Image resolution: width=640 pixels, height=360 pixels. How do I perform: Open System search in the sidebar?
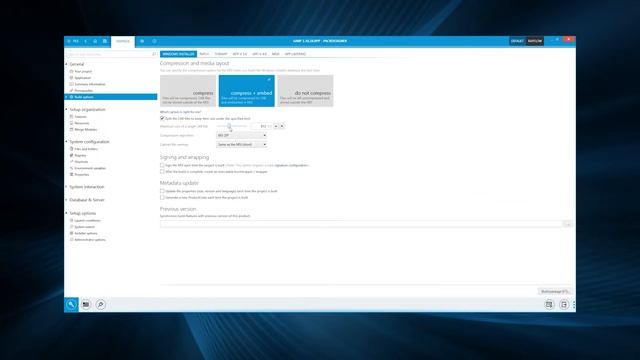84,227
